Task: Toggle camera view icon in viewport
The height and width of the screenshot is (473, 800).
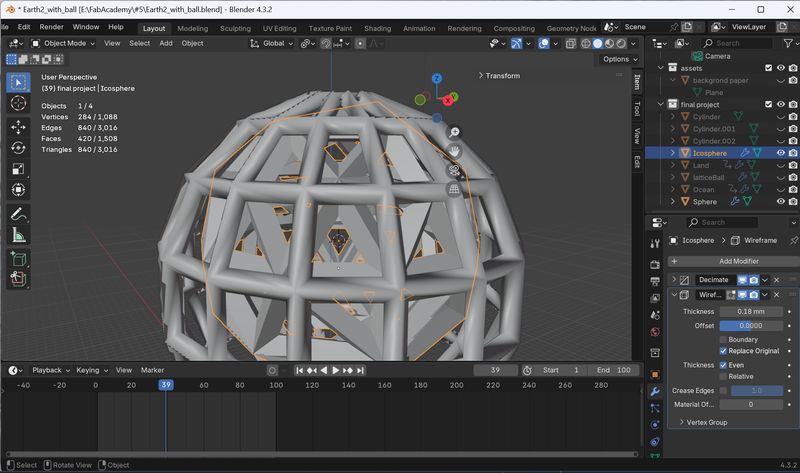Action: 454,170
